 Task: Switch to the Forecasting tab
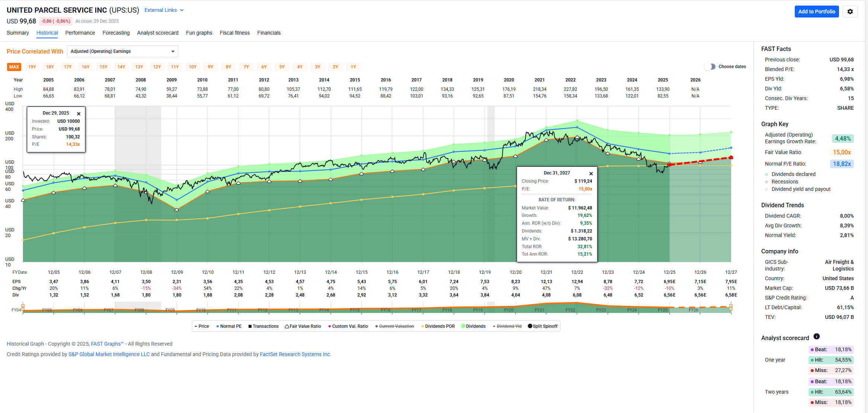coord(116,33)
